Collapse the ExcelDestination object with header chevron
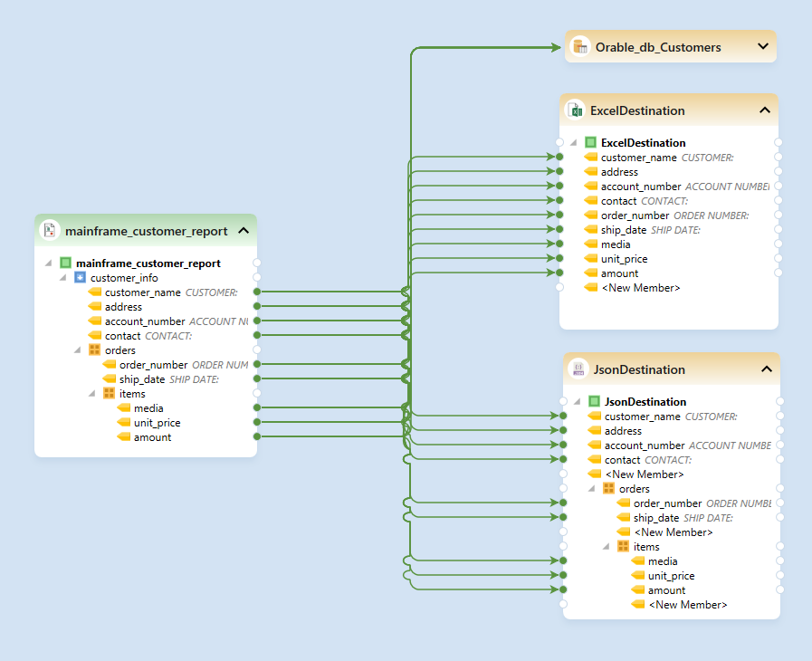The width and height of the screenshot is (812, 661). tap(765, 110)
